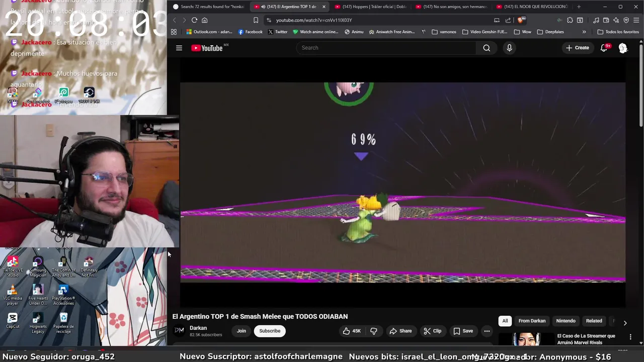
Task: Open CapCut desktop shortcut
Action: (x=13, y=320)
